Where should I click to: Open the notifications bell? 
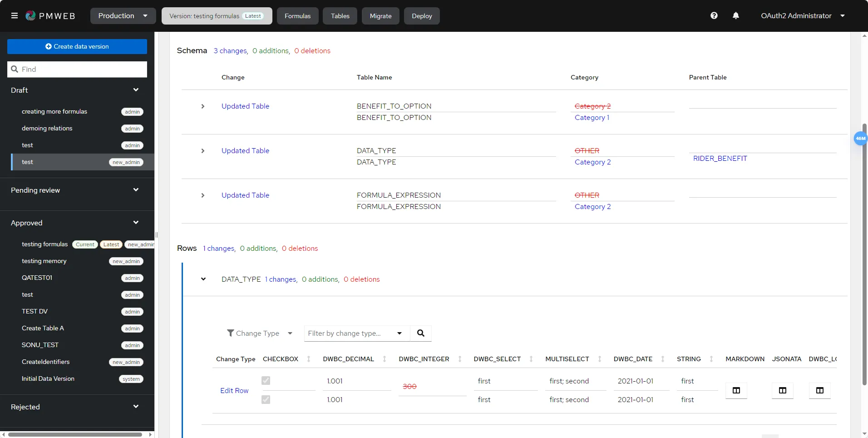(736, 16)
